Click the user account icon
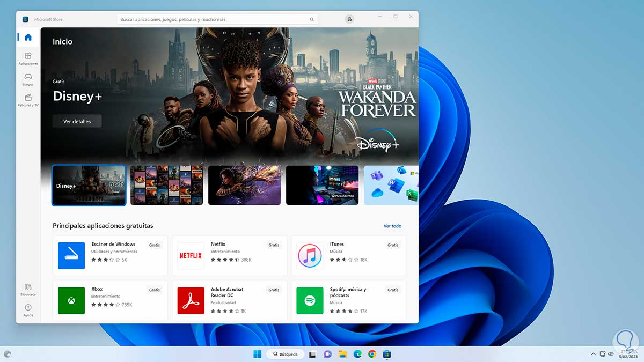The height and width of the screenshot is (362, 644). point(350,19)
